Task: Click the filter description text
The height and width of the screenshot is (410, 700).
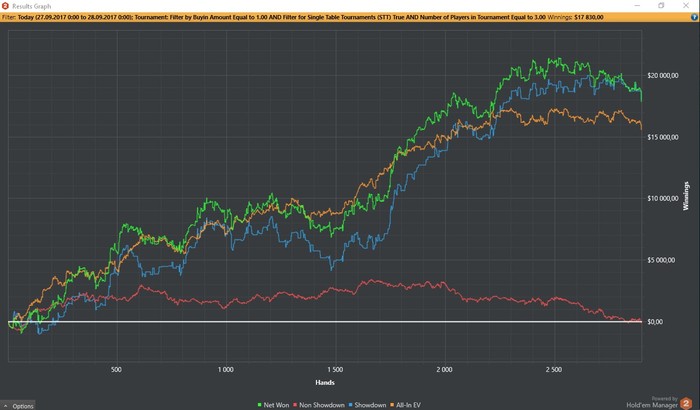Action: [303, 17]
